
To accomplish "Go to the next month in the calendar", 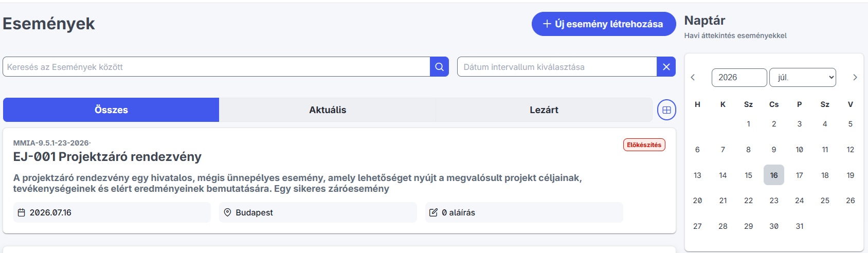I will [855, 78].
